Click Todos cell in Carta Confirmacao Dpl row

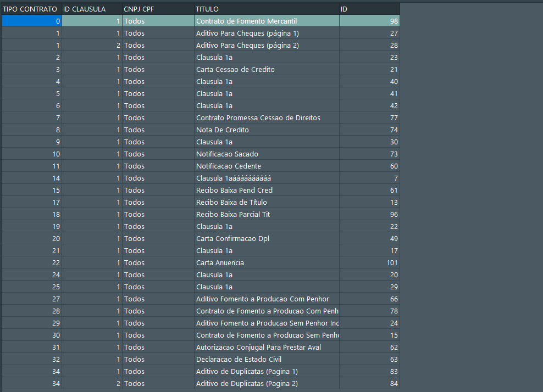(x=157, y=239)
